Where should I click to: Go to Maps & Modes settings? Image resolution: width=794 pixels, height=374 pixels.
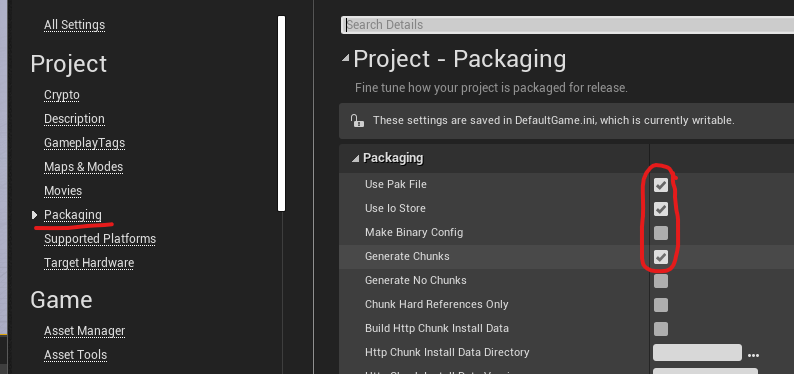(83, 167)
